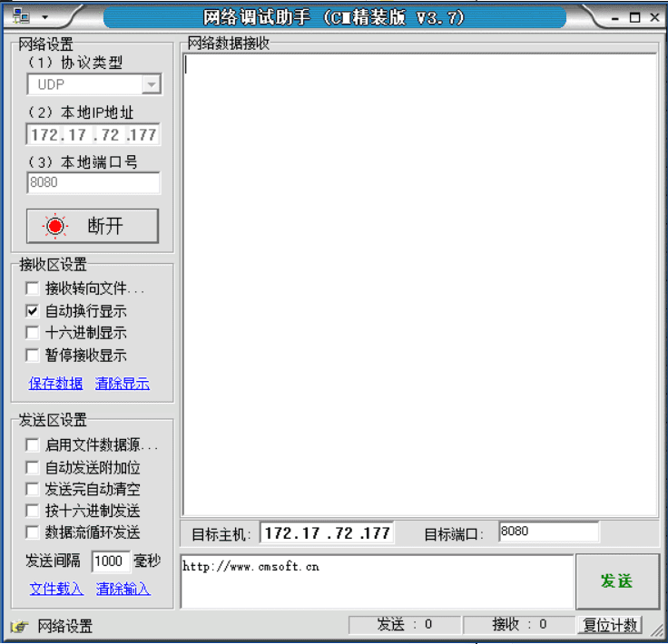
Task: Open the app icon menu in title bar
Action: click(x=21, y=16)
